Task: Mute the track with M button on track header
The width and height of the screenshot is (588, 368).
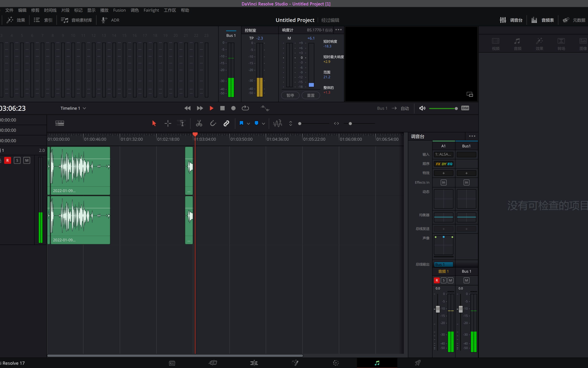Action: point(27,160)
